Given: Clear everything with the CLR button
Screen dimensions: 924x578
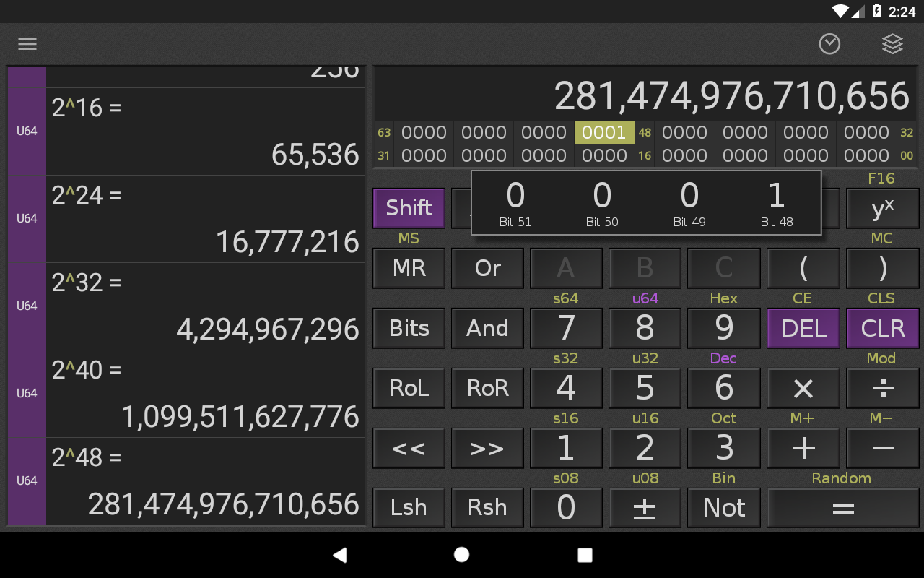Looking at the screenshot, I should coord(882,328).
